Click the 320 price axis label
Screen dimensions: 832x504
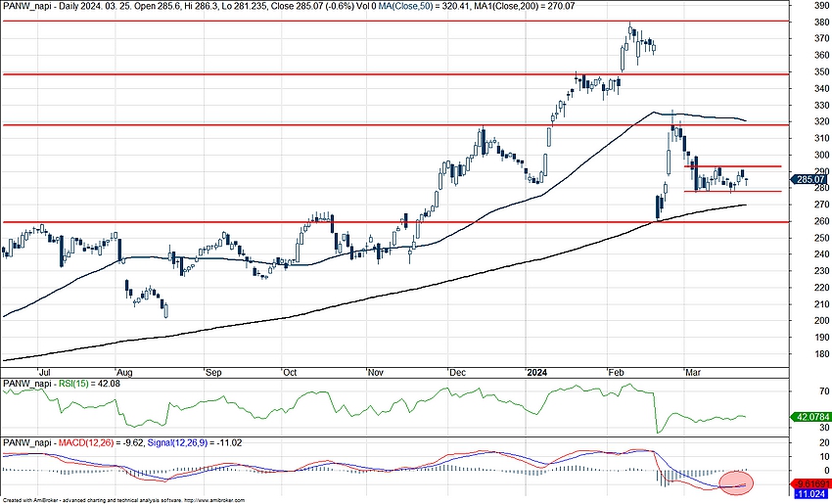tap(820, 122)
